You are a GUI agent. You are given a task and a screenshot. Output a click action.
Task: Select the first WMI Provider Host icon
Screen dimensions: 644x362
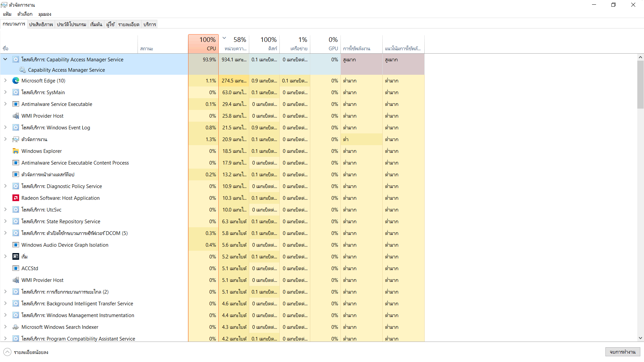[15, 116]
